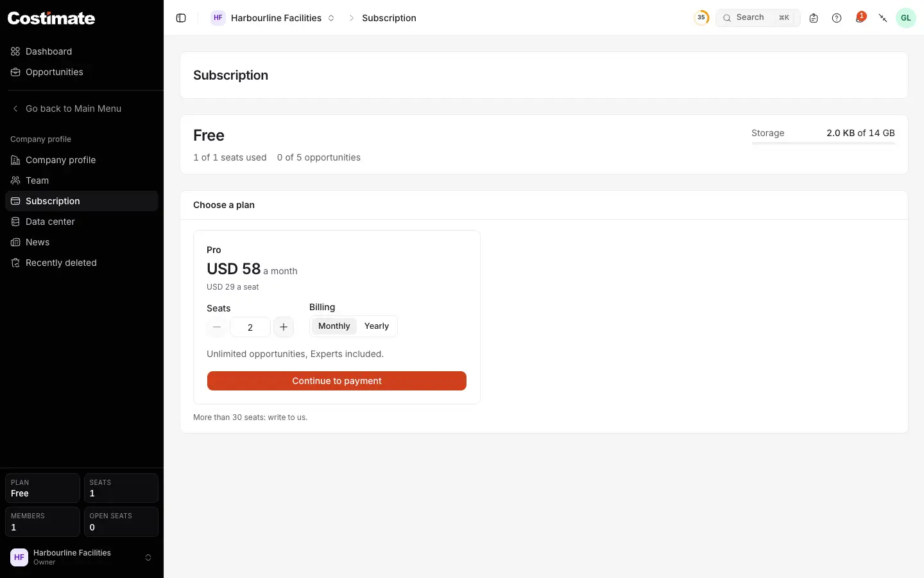
Task: Toggle the sidebar panel icon
Action: (181, 18)
